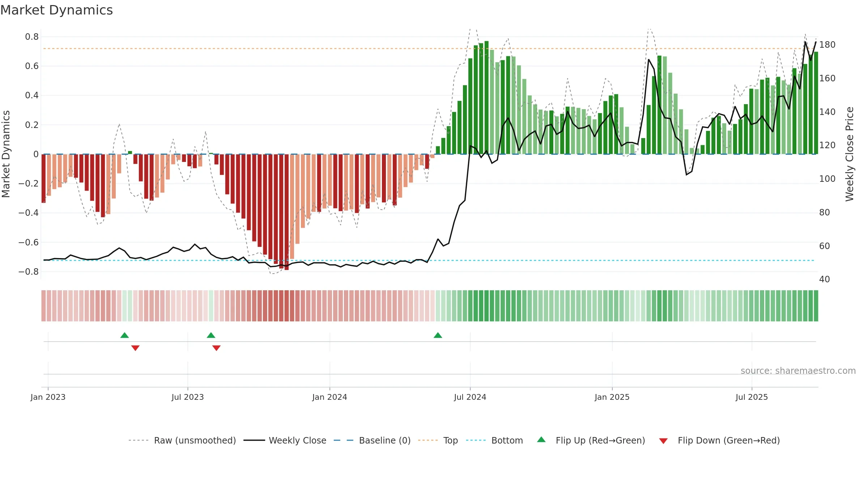Image resolution: width=868 pixels, height=488 pixels.
Task: Toggle the Baseline (0) legend entry
Action: 372,440
